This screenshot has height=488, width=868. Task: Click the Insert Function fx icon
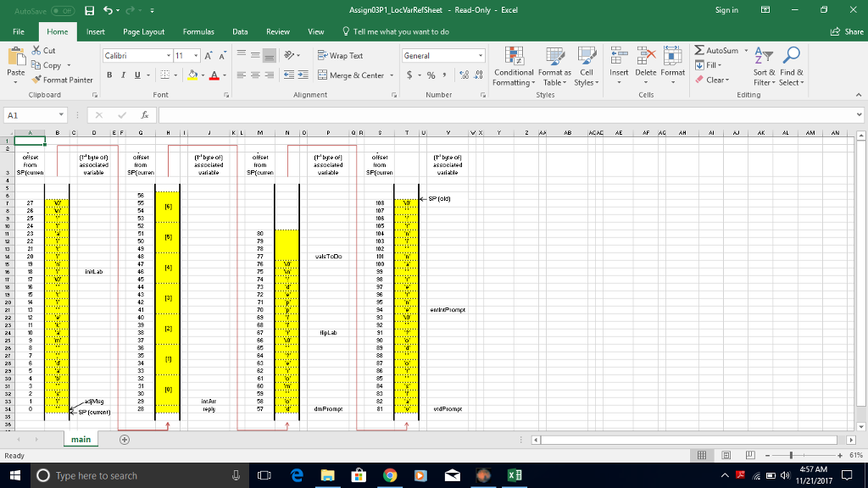pyautogui.click(x=145, y=114)
